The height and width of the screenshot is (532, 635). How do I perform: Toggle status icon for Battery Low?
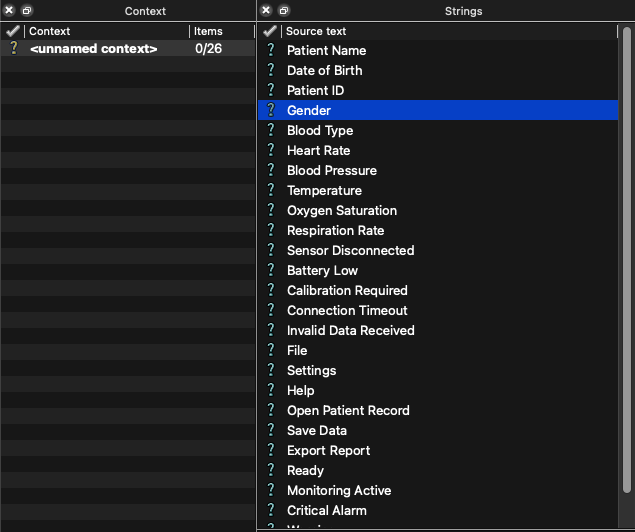point(270,270)
